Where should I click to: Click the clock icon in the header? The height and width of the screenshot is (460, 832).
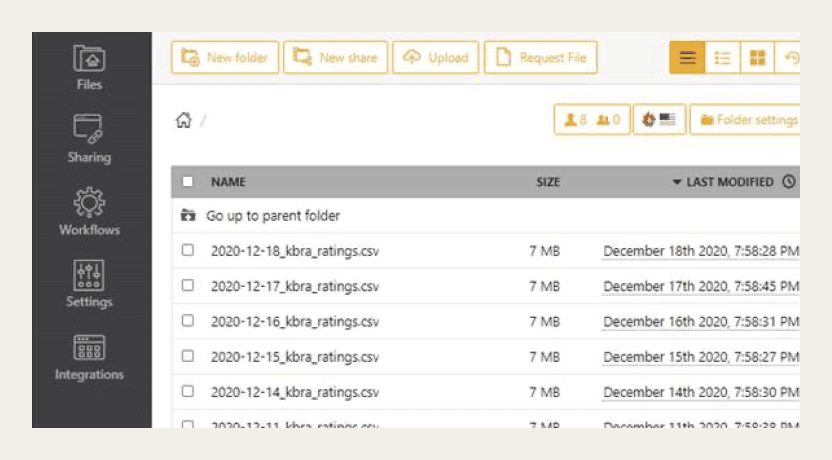(x=789, y=181)
